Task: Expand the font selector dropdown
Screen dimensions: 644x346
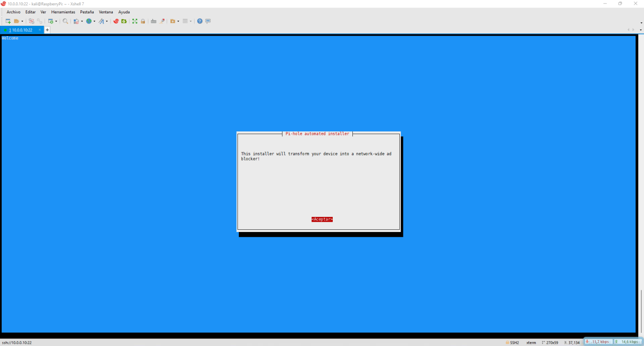Action: [x=106, y=21]
